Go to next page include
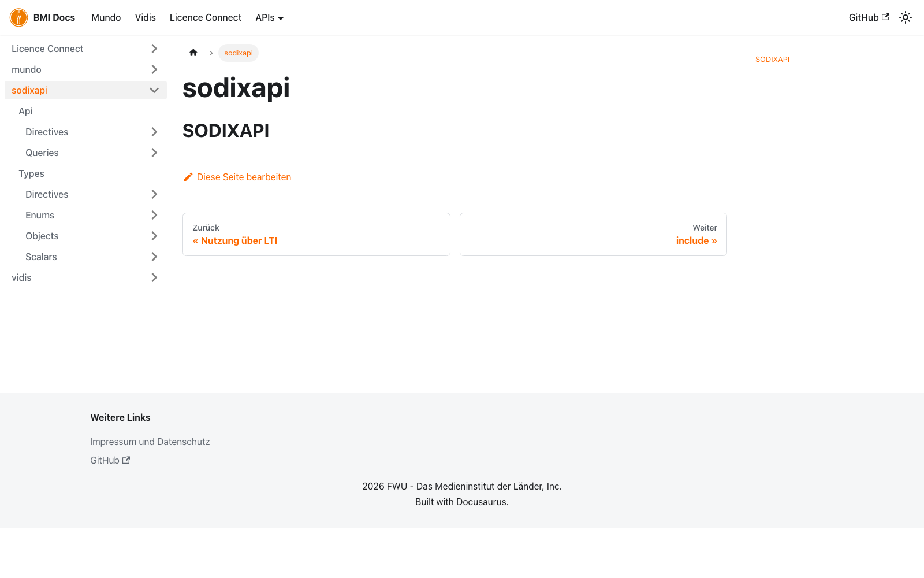Screen dimensions: 924x578 coord(593,234)
